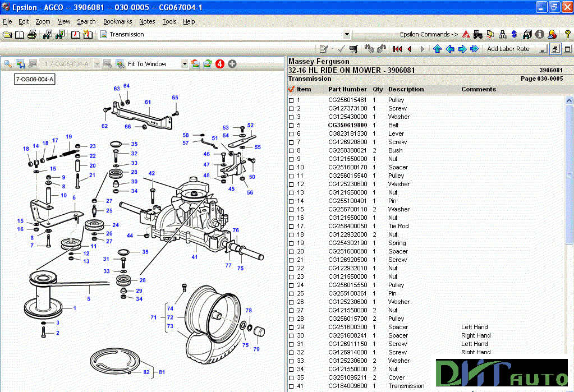Open the Transmission navigation dropdown arrow

point(347,34)
